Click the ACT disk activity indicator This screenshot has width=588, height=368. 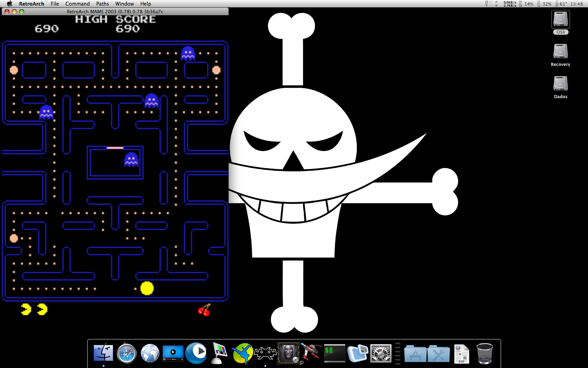489,4
